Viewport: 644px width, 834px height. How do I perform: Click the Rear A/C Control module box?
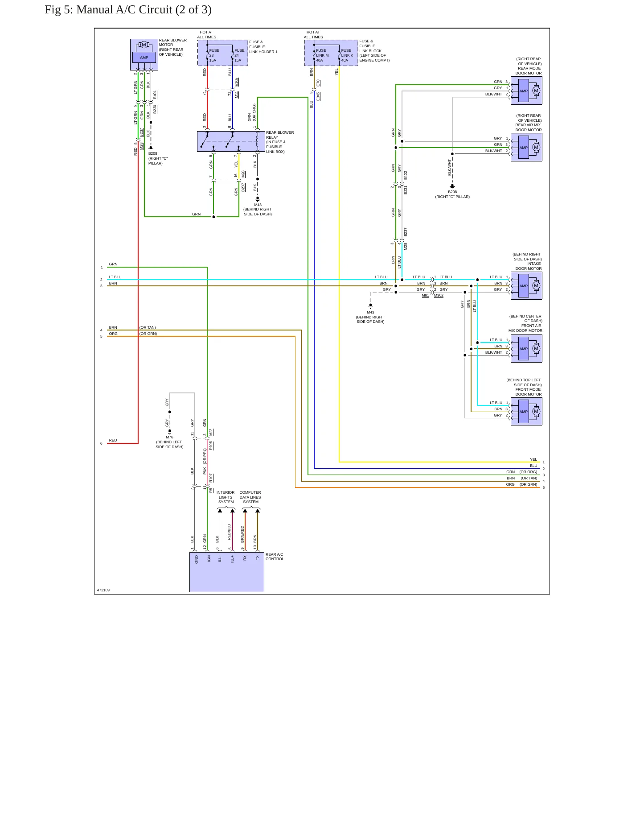(227, 572)
